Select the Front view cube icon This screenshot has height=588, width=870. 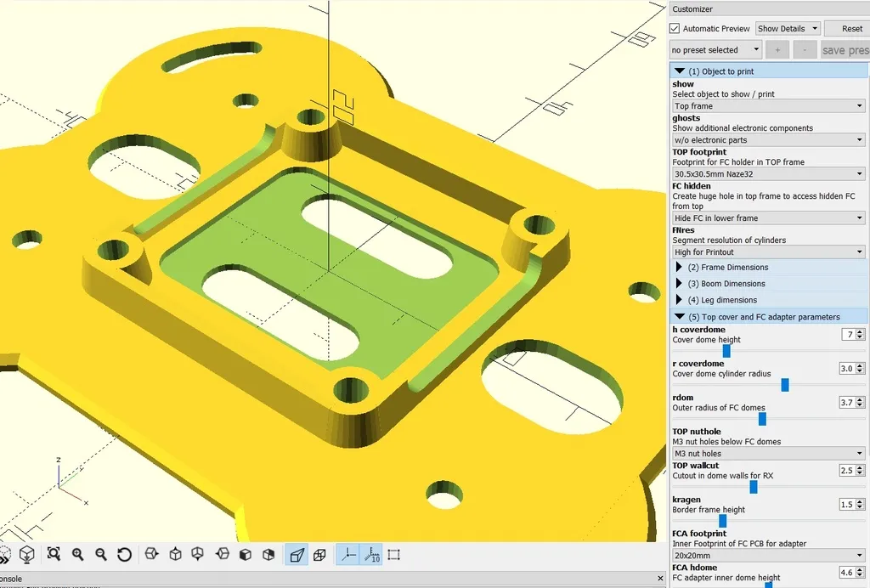point(246,555)
